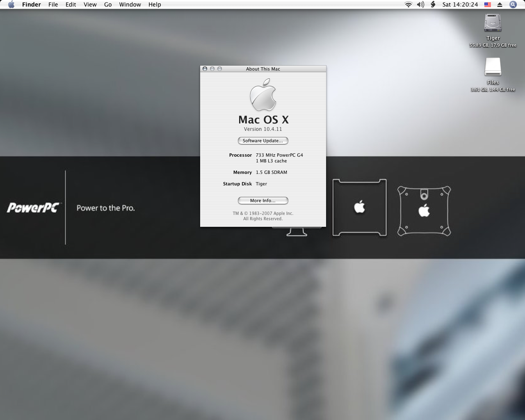The width and height of the screenshot is (525, 420).
Task: Close the About This Mac window
Action: tap(205, 69)
